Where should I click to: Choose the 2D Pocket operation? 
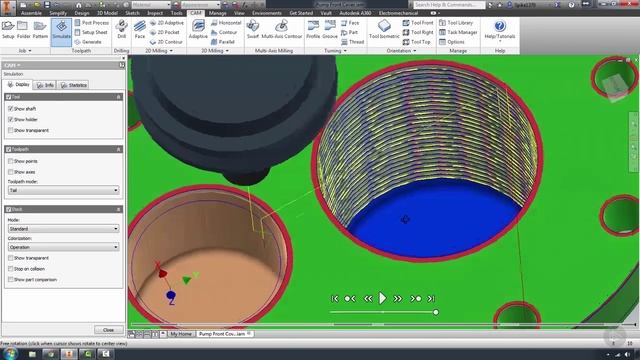click(164, 32)
